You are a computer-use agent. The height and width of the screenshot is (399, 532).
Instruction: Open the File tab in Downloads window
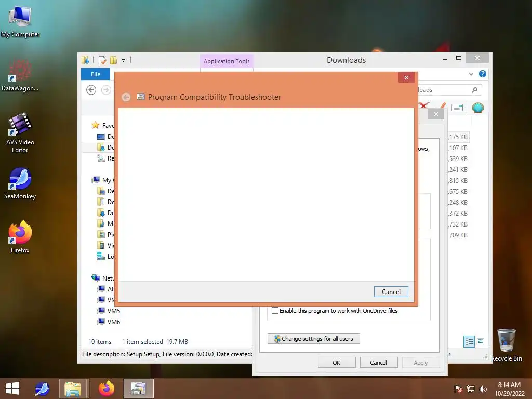point(96,74)
